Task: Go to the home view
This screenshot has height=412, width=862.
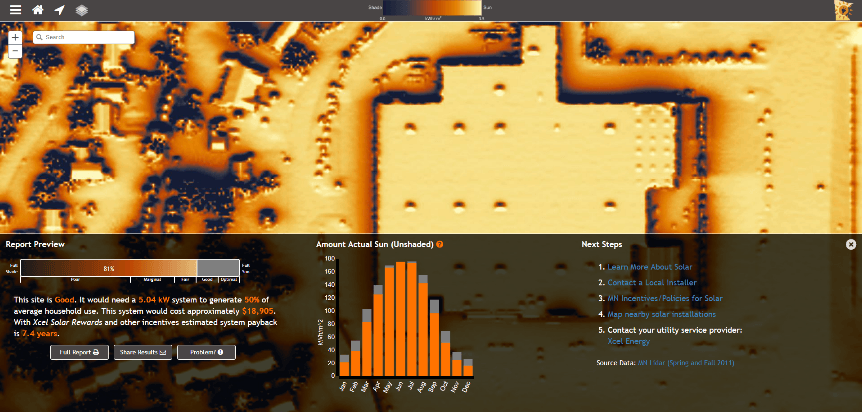Action: 38,10
